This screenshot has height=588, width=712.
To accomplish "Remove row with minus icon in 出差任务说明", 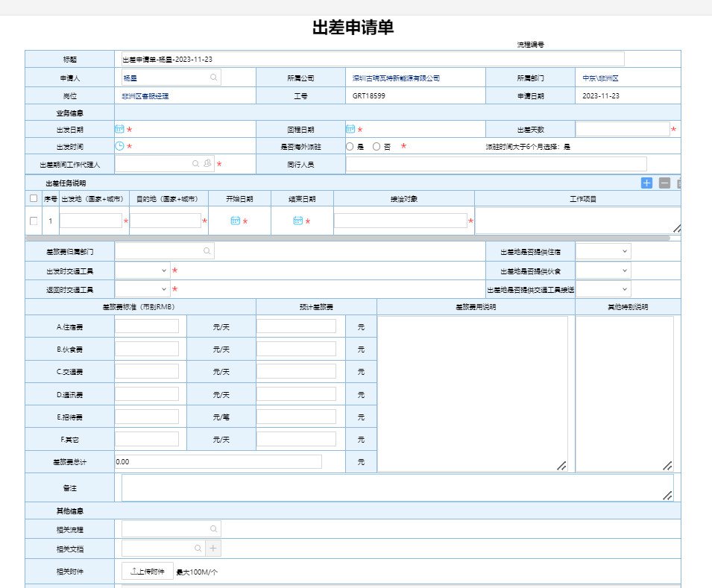I will point(664,183).
